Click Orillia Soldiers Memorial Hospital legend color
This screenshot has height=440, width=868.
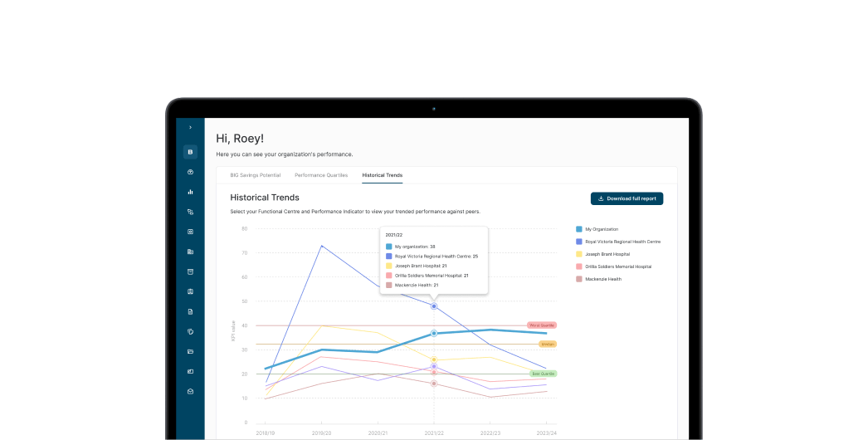click(x=579, y=266)
